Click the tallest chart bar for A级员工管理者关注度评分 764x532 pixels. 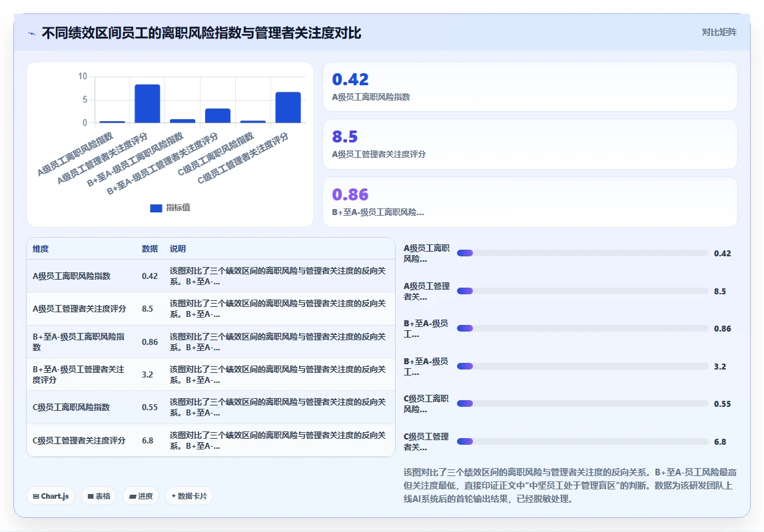pyautogui.click(x=147, y=104)
